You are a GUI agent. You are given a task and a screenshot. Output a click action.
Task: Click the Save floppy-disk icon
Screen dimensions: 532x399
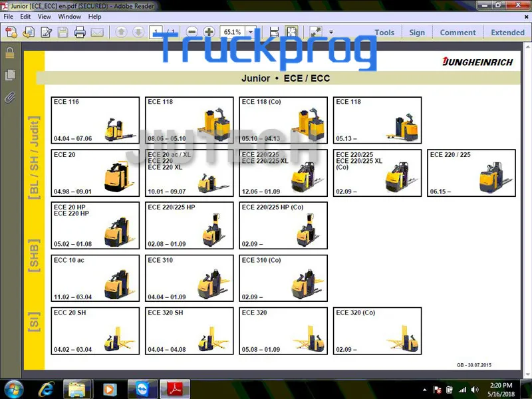[63, 33]
